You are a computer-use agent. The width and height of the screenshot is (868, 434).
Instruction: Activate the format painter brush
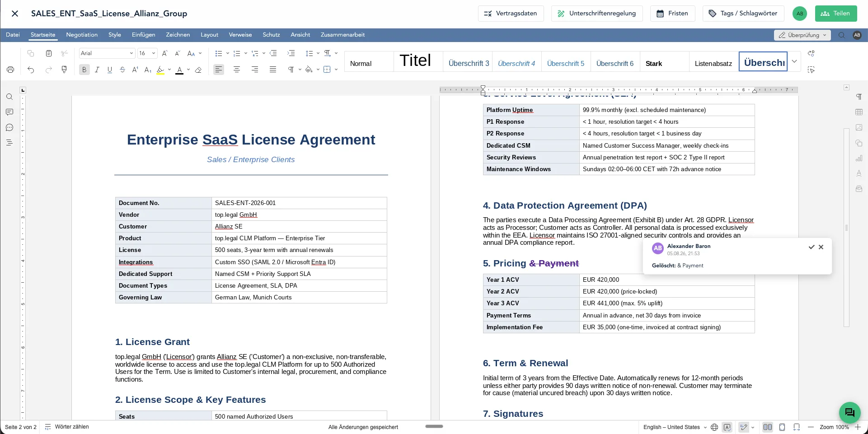tap(64, 70)
